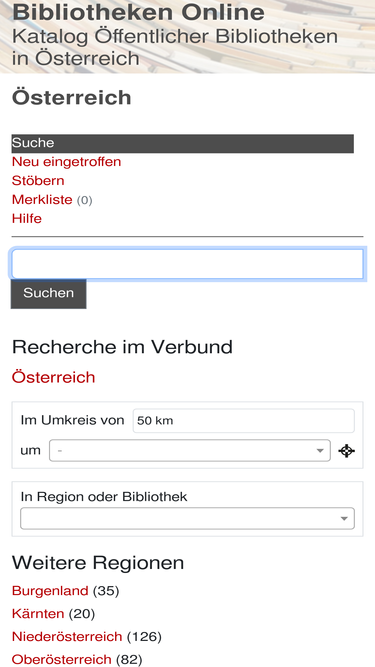Go to Stöbern page
375x667 pixels.
point(38,180)
